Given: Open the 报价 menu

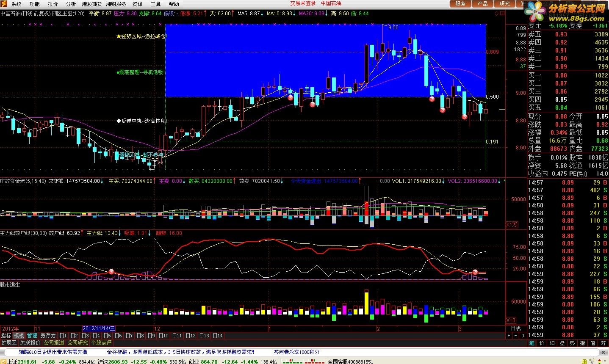Looking at the screenshot, I should click(x=53, y=4).
